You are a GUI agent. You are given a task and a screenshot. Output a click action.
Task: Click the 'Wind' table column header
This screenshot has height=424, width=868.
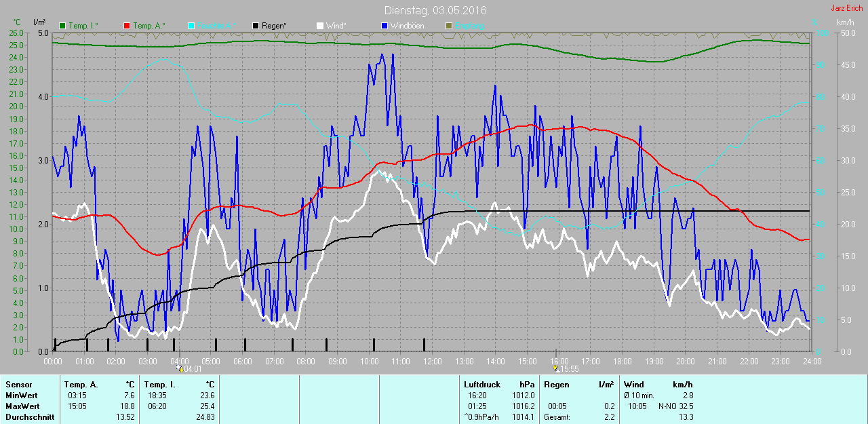click(634, 385)
